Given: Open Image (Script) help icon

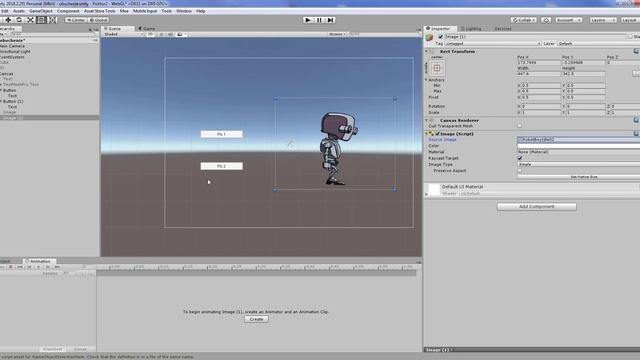Looking at the screenshot, I should tap(636, 134).
